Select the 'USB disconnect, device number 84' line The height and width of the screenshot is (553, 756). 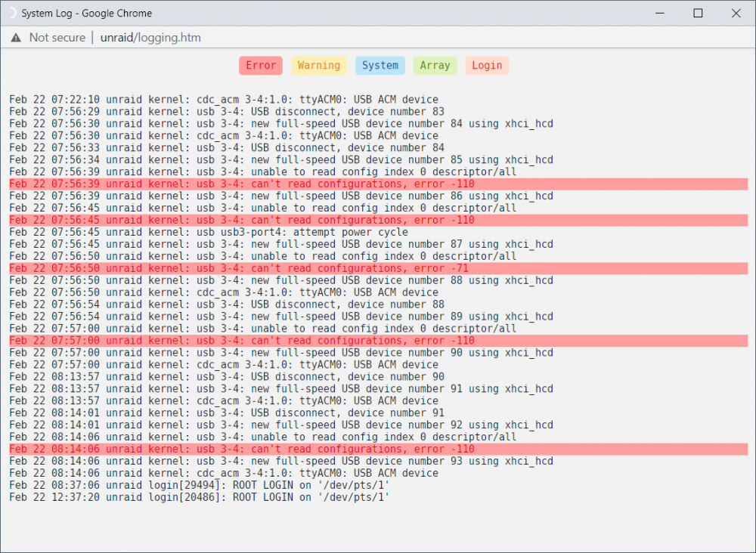pyautogui.click(x=227, y=148)
